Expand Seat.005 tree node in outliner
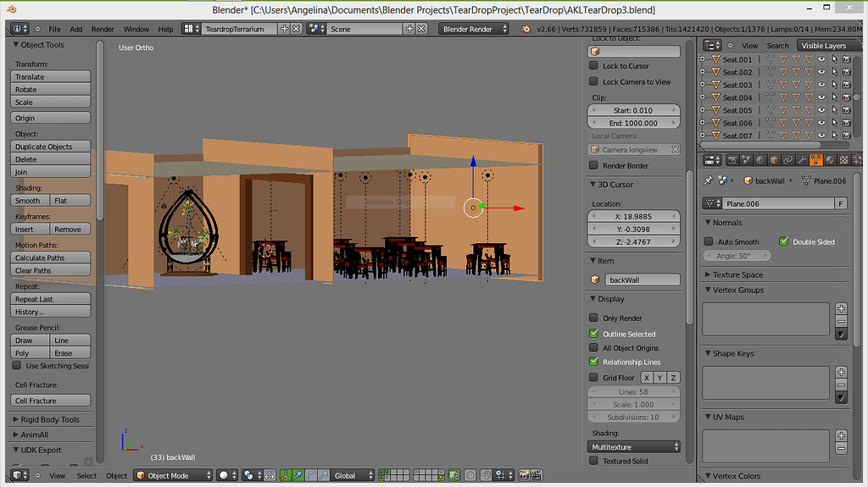The image size is (868, 487). point(703,110)
